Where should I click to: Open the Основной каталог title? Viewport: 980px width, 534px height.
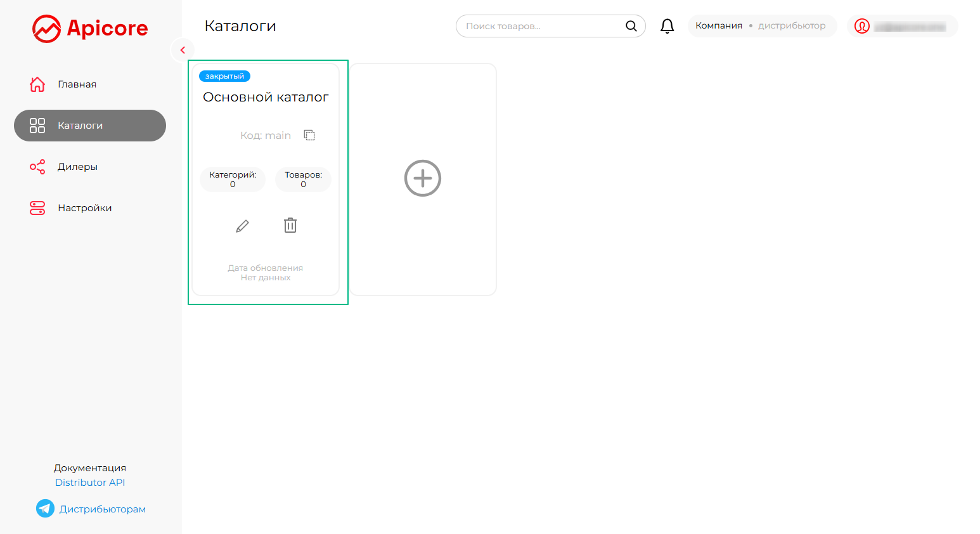click(266, 97)
